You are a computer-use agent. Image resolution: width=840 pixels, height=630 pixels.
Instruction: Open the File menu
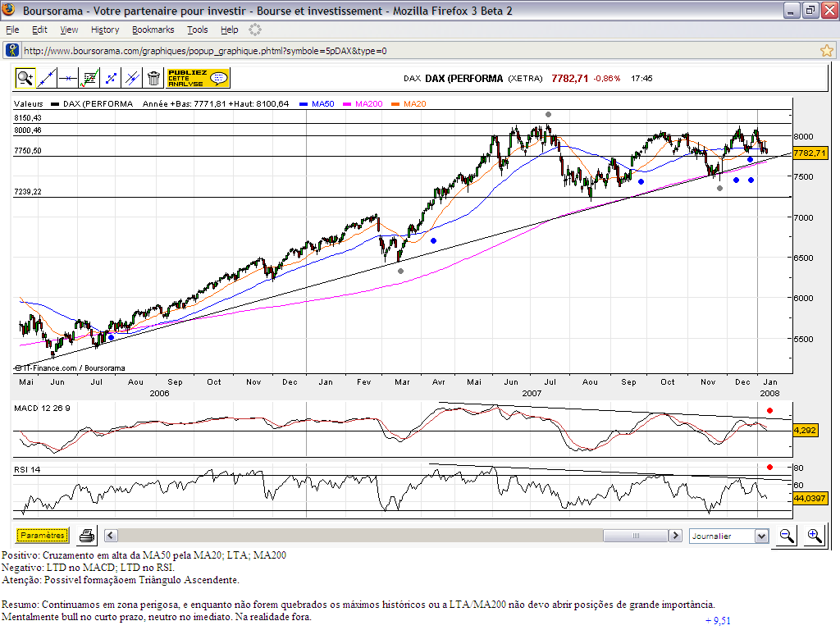point(12,30)
